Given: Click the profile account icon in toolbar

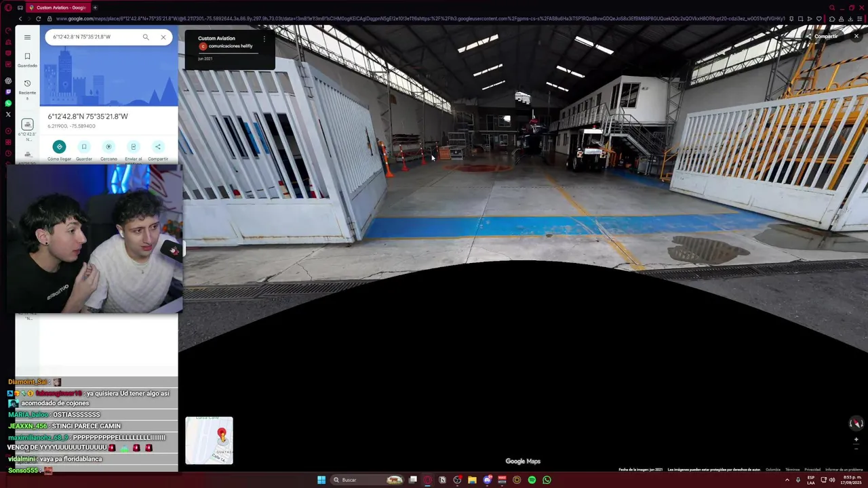Looking at the screenshot, I should tap(842, 19).
